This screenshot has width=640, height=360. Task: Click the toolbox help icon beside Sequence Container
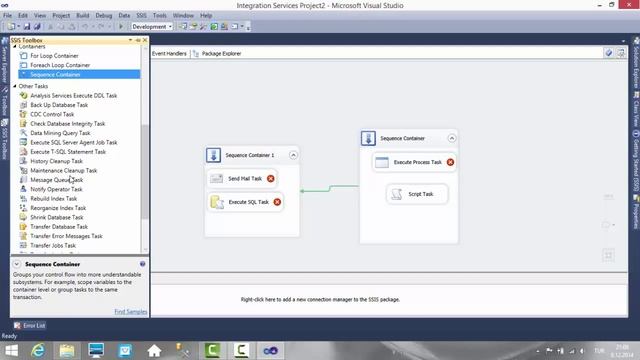pos(142,264)
